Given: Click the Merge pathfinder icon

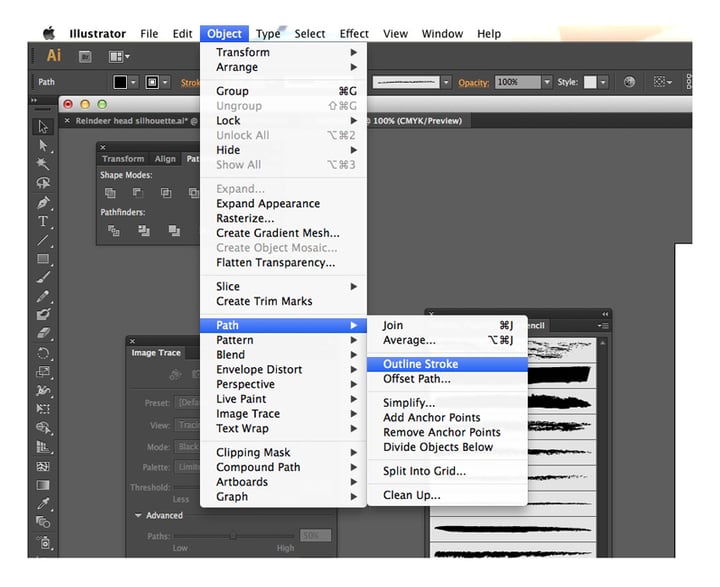Looking at the screenshot, I should click(174, 230).
